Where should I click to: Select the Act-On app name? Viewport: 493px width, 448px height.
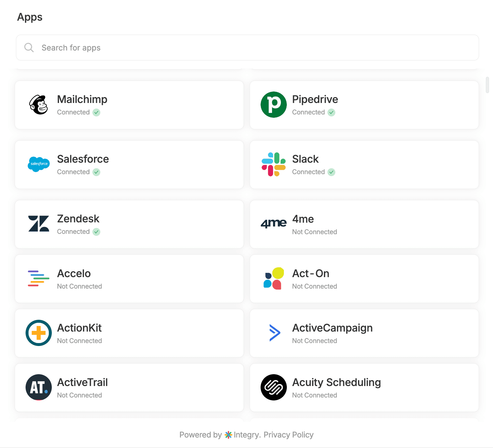coord(310,274)
